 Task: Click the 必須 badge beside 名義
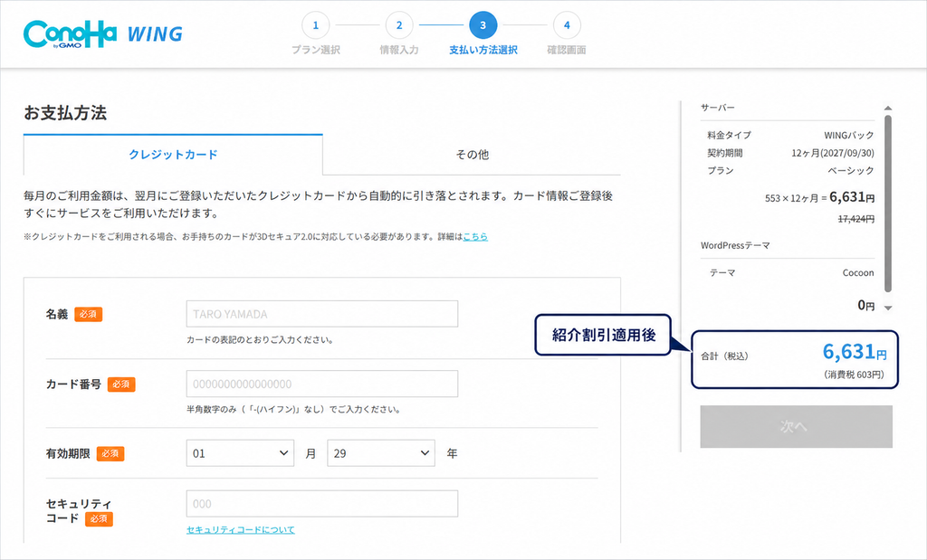(x=88, y=314)
